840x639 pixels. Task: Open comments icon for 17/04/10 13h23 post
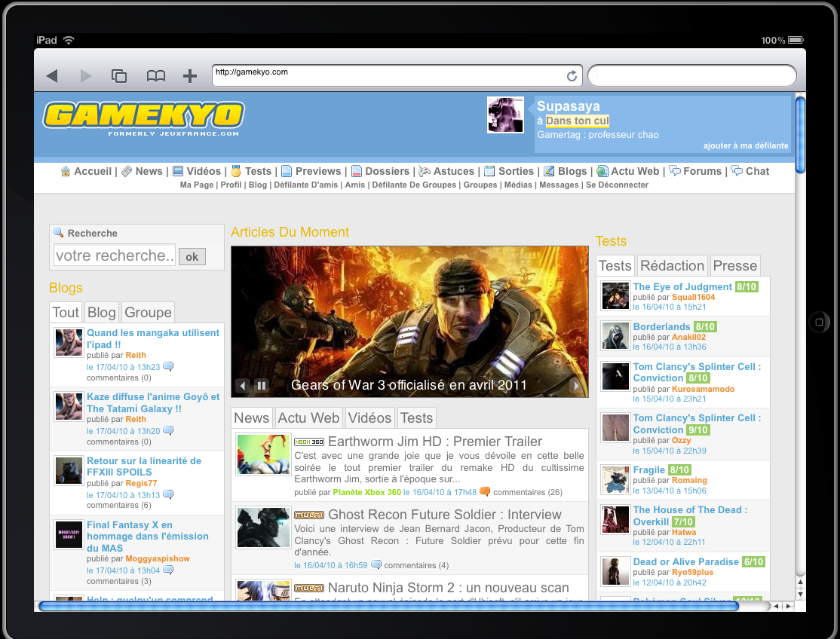(168, 366)
